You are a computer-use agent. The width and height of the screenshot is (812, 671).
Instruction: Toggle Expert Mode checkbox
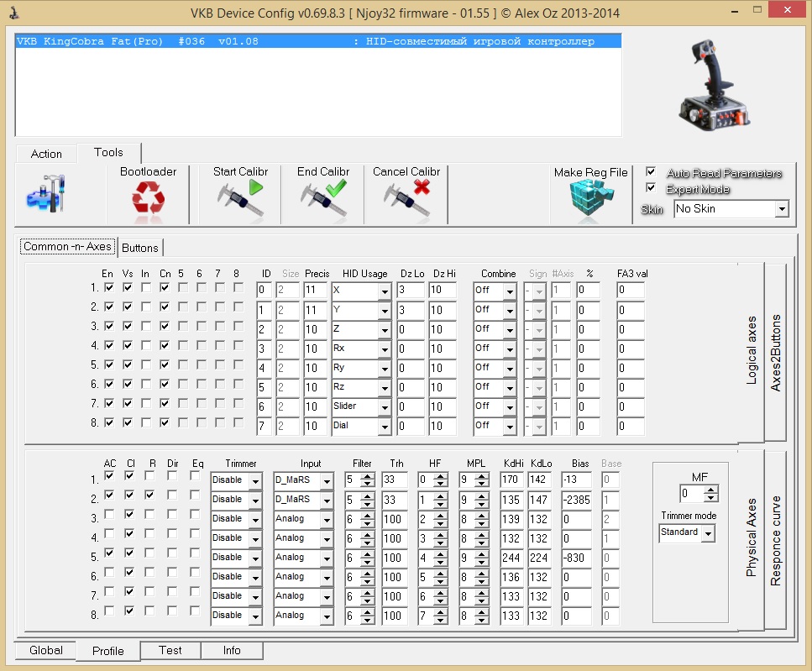[x=651, y=187]
